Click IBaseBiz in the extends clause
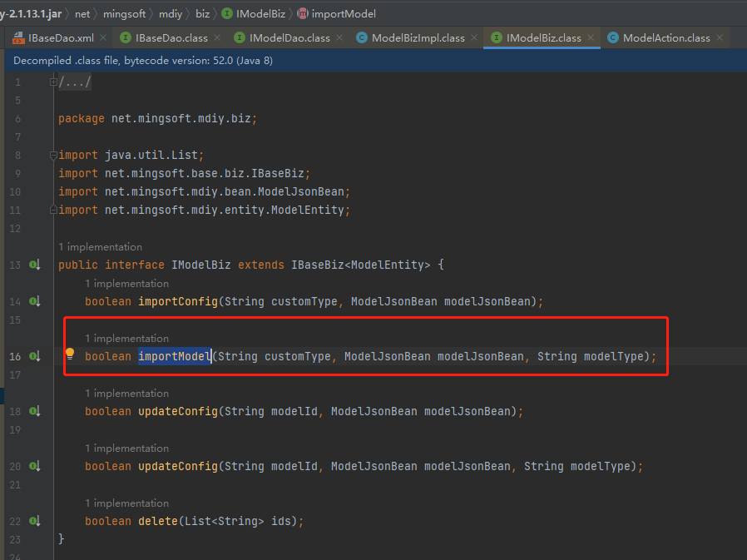 (x=317, y=265)
